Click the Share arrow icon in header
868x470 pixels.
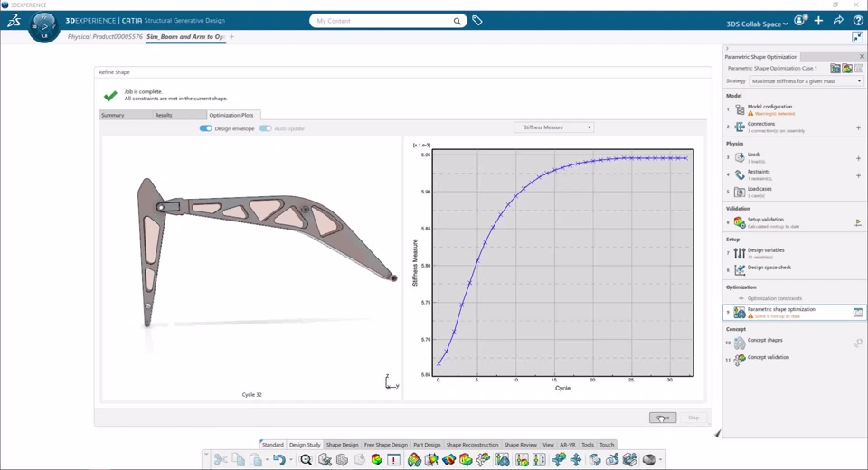[x=838, y=21]
